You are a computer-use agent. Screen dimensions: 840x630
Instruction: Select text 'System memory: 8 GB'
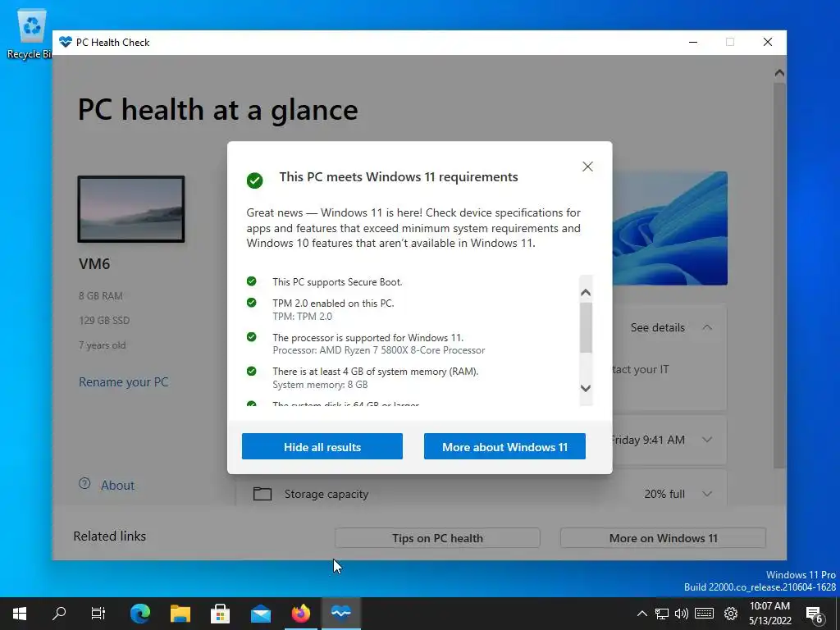pos(320,385)
